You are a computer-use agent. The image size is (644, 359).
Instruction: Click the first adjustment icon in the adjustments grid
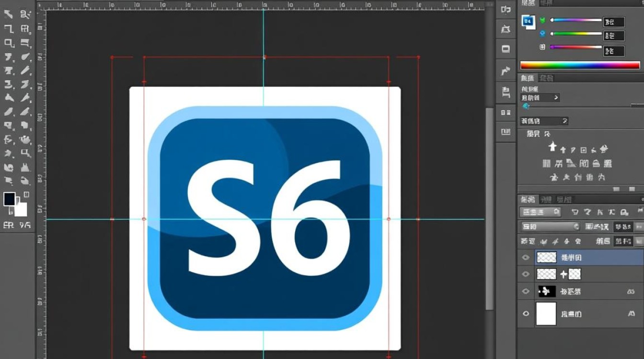point(553,147)
